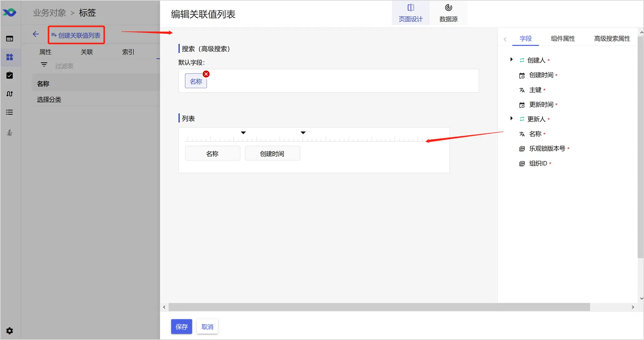Image resolution: width=644 pixels, height=340 pixels.
Task: Click the relation icon beside 创建人
Action: pyautogui.click(x=522, y=60)
